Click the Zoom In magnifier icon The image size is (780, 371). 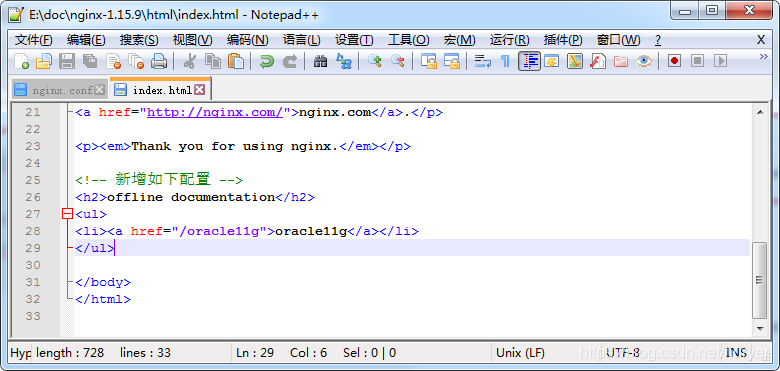click(374, 61)
